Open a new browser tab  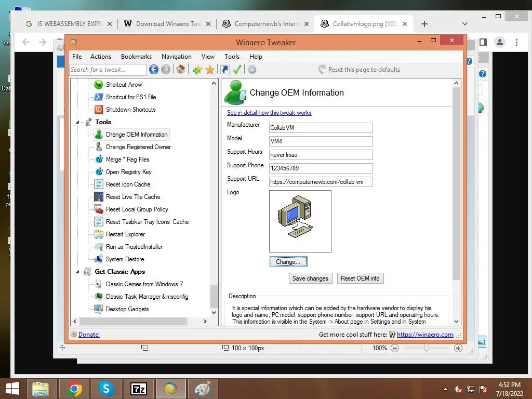pos(424,24)
